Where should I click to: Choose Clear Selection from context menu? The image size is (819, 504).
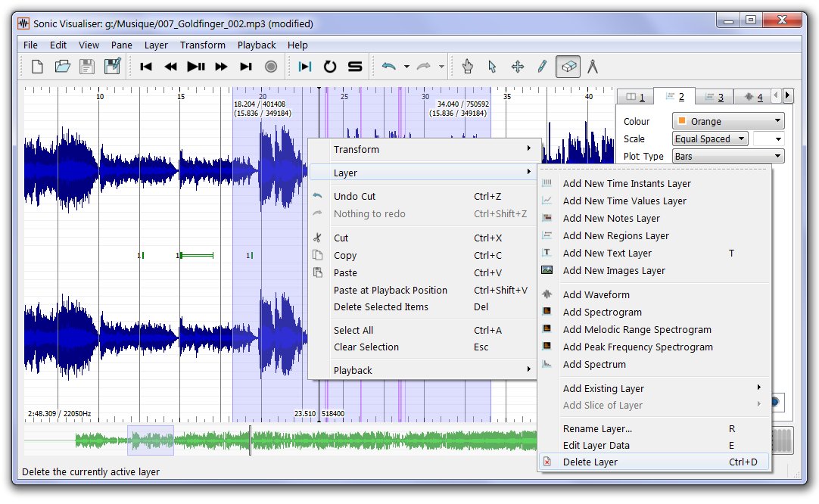(x=424, y=347)
